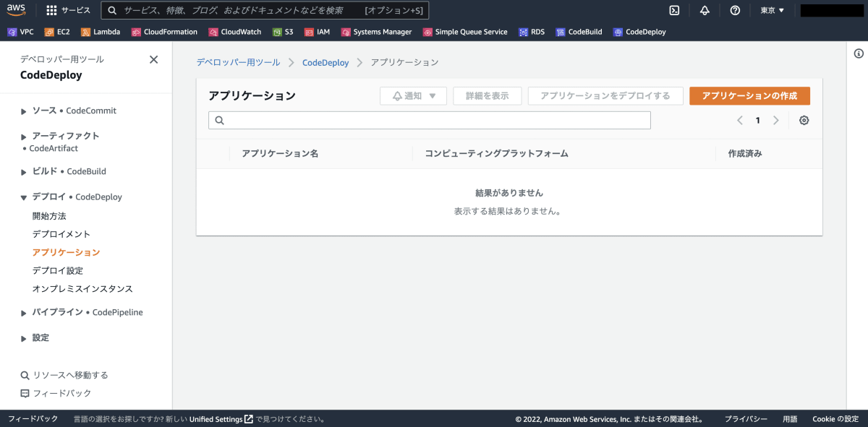Click フィードバック in the footer
868x427 pixels.
click(33, 419)
